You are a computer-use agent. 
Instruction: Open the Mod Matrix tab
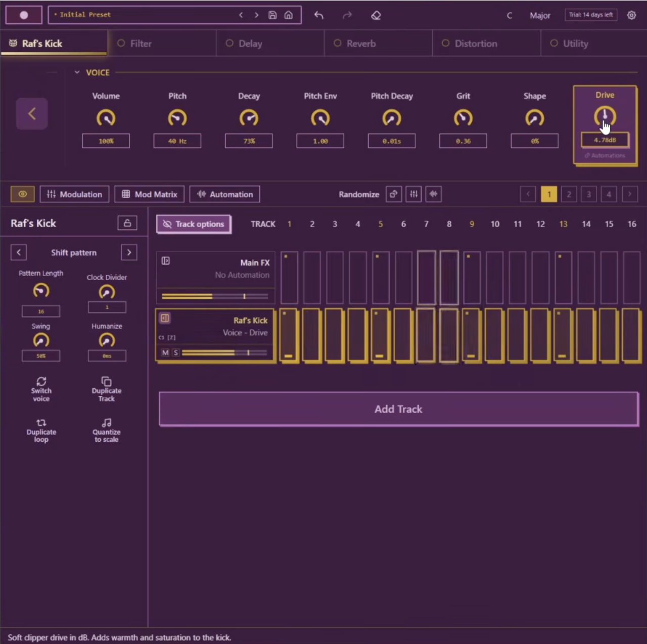(150, 194)
